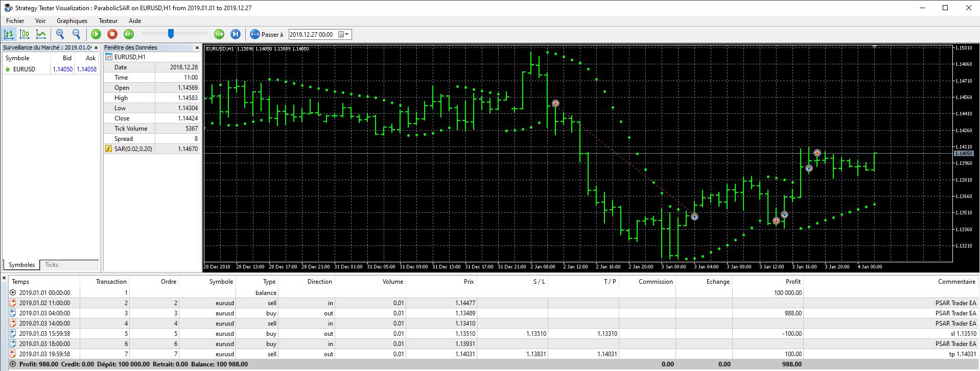Switch to the Symboles tab
The image size is (980, 371).
click(x=21, y=265)
